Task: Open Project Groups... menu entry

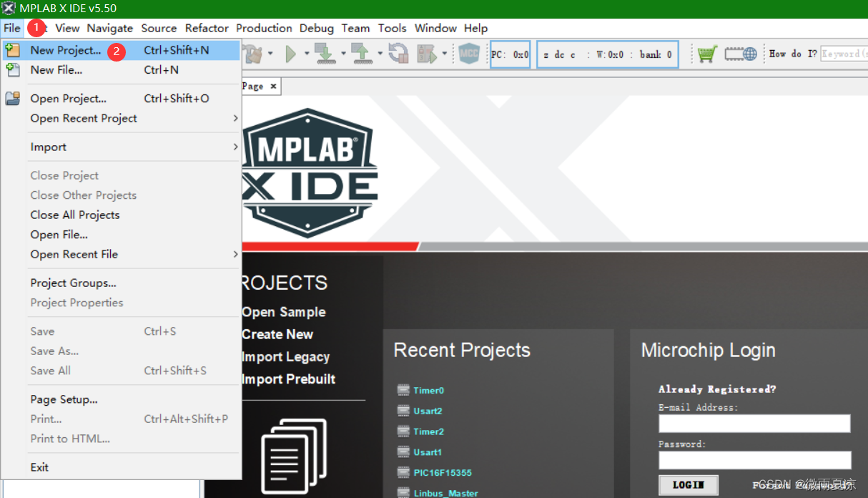Action: click(121, 283)
